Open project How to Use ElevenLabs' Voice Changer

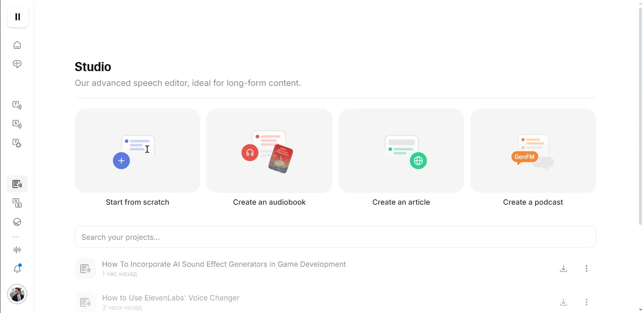coord(171,298)
